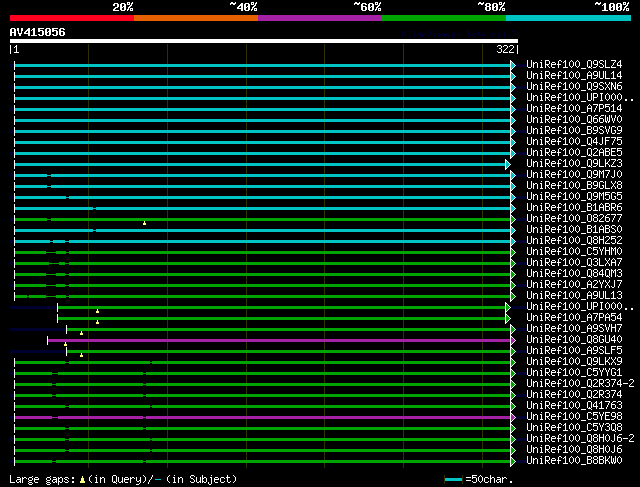Viewport: 640px width, 487px height.
Task: Select the UniRef100_B1ABS0 label
Action: [x=574, y=230]
